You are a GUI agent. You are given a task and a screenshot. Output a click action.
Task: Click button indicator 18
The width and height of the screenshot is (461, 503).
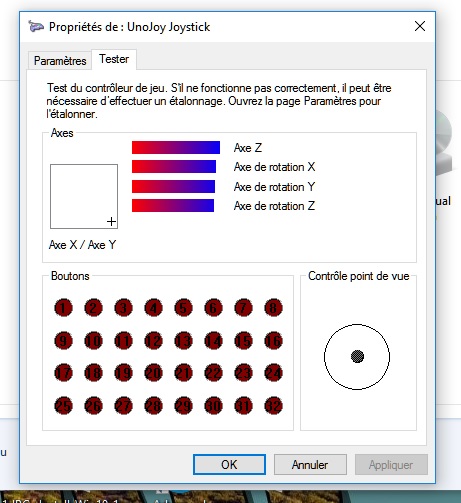pyautogui.click(x=93, y=373)
